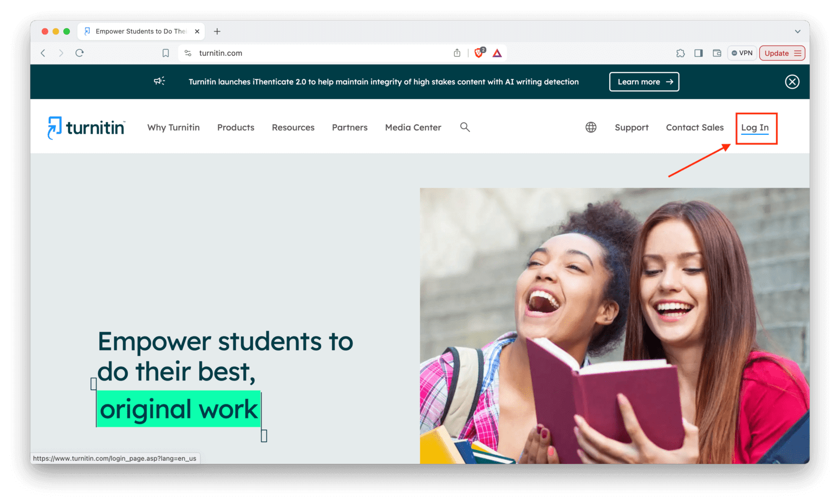Image resolution: width=840 pixels, height=504 pixels.
Task: Expand the Products navigation dropdown
Action: point(236,127)
